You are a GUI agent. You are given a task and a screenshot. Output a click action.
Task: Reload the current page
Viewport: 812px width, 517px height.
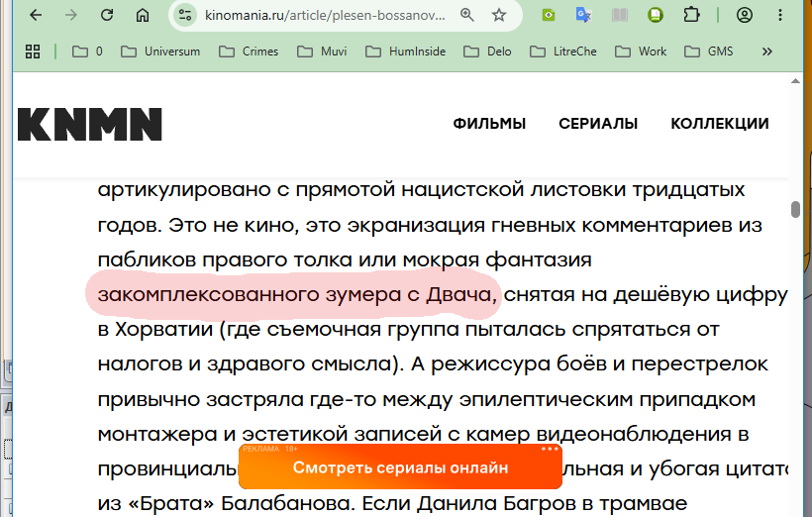click(x=107, y=15)
